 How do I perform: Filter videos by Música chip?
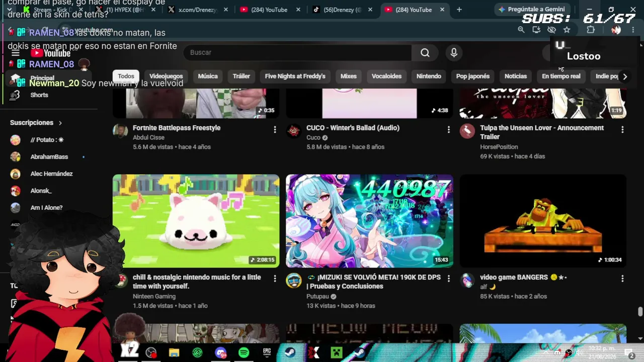pyautogui.click(x=208, y=76)
